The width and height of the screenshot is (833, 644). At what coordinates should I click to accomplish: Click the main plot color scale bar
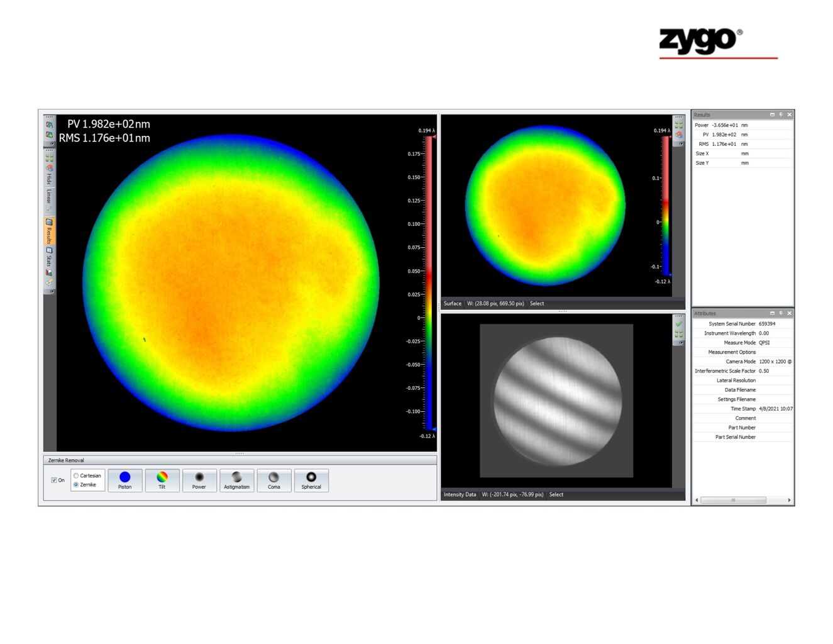[x=429, y=283]
